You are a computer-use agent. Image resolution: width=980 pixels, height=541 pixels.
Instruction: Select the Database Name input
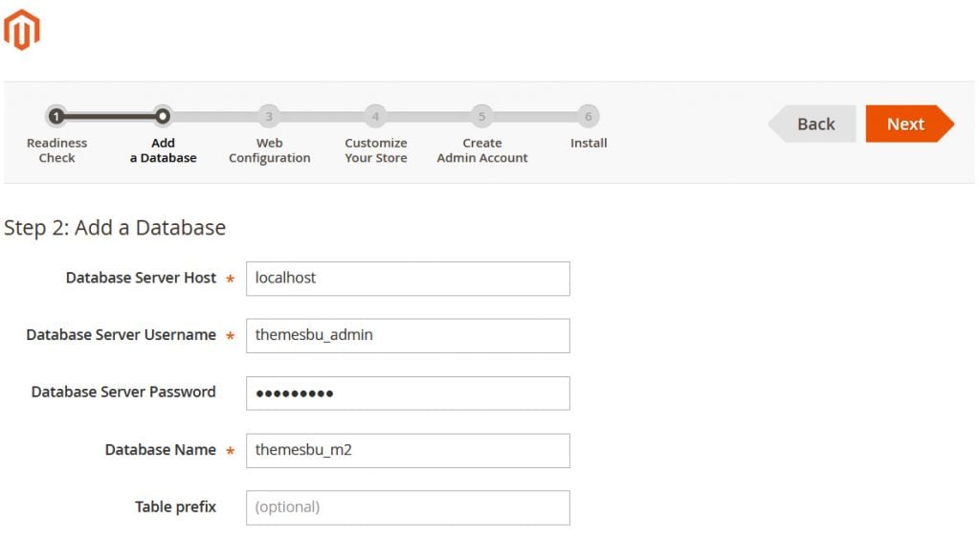click(x=408, y=450)
